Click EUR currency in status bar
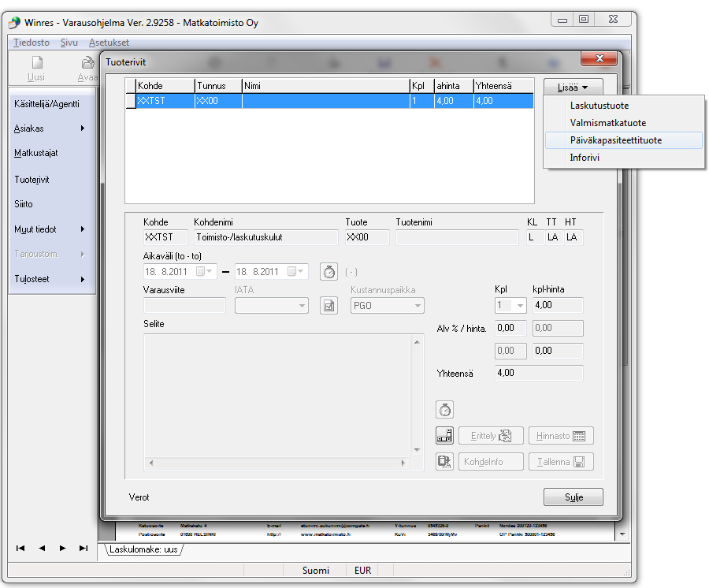The width and height of the screenshot is (709, 588). tap(362, 571)
